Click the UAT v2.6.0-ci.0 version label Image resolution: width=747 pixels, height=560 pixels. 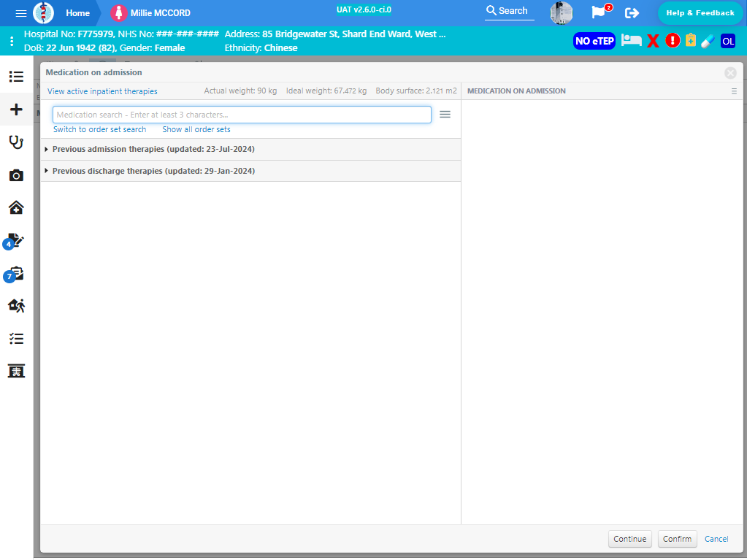click(364, 10)
